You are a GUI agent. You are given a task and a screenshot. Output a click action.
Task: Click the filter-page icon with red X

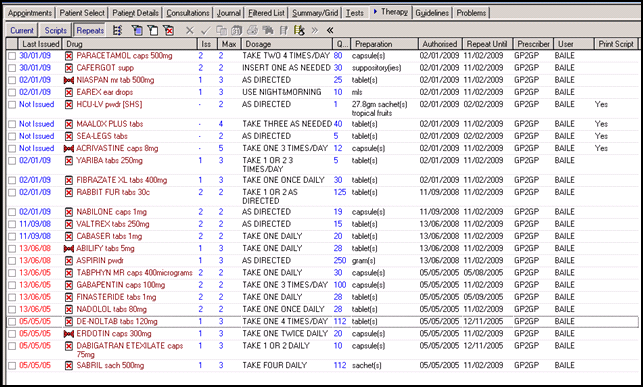point(168,30)
